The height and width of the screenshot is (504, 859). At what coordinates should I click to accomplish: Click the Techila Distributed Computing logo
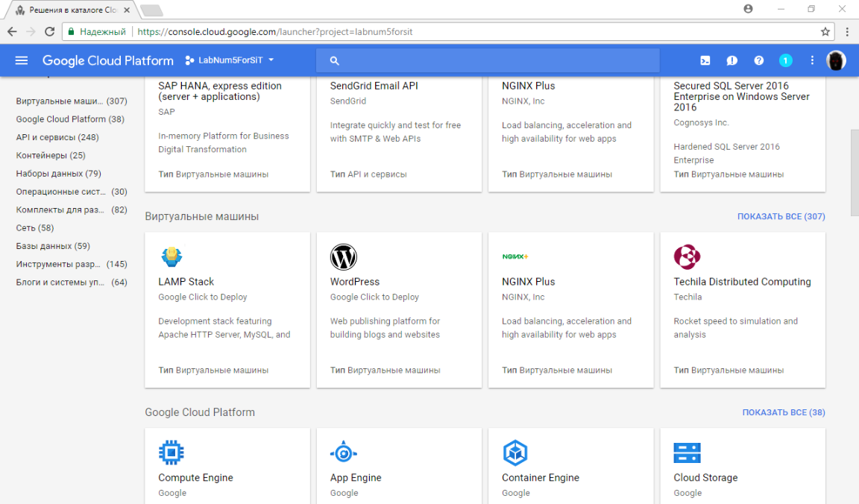687,256
